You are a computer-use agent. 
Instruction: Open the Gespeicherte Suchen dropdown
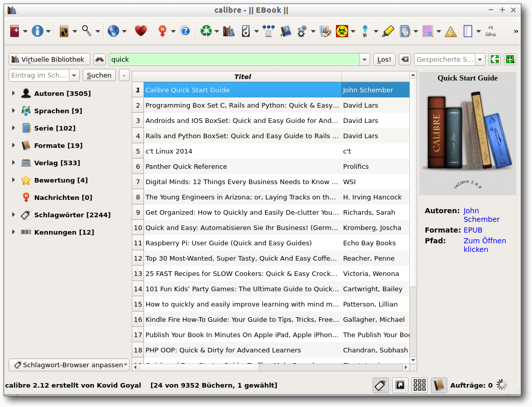click(480, 60)
